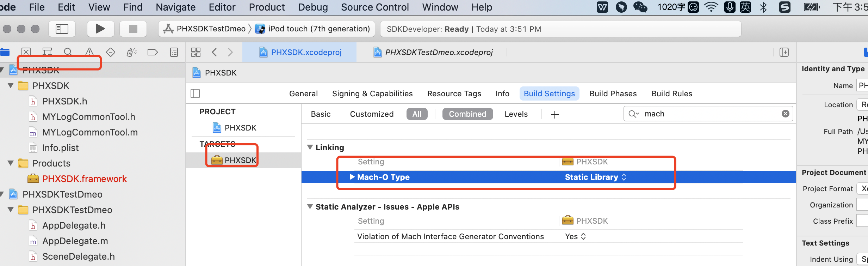
Task: Show the Issue navigator warning icon
Action: point(89,52)
